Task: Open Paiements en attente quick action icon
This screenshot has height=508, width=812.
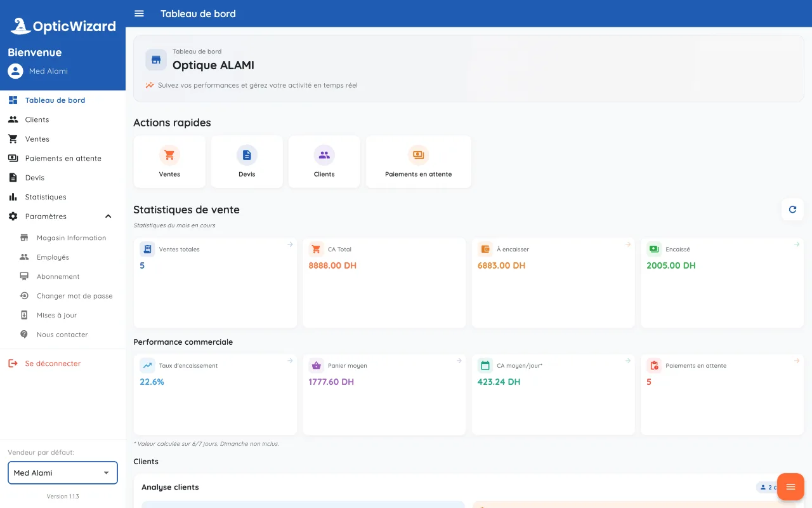Action: [x=419, y=155]
